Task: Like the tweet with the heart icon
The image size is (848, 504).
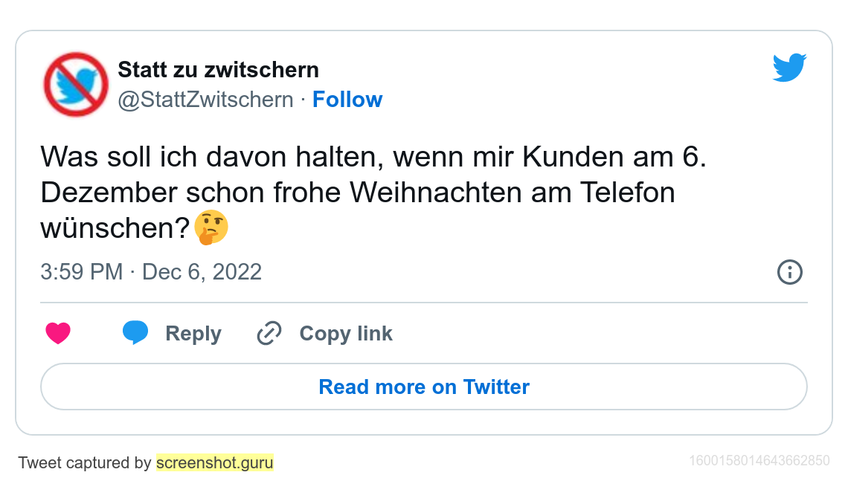Action: point(58,334)
